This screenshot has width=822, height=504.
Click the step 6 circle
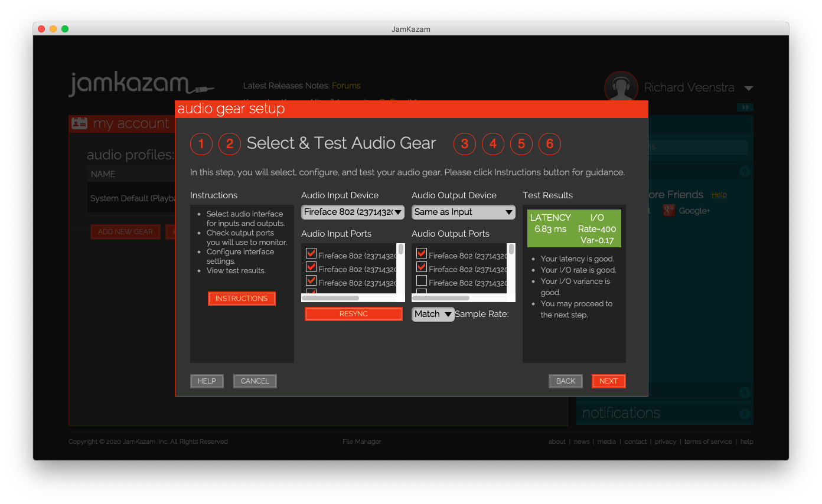tap(550, 143)
